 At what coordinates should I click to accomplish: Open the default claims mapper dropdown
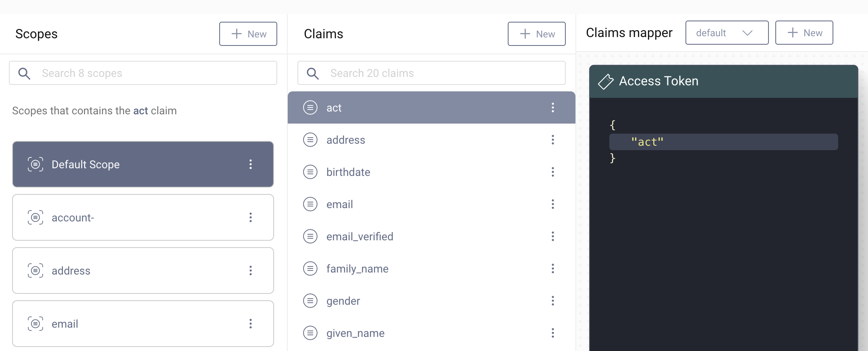pos(727,33)
